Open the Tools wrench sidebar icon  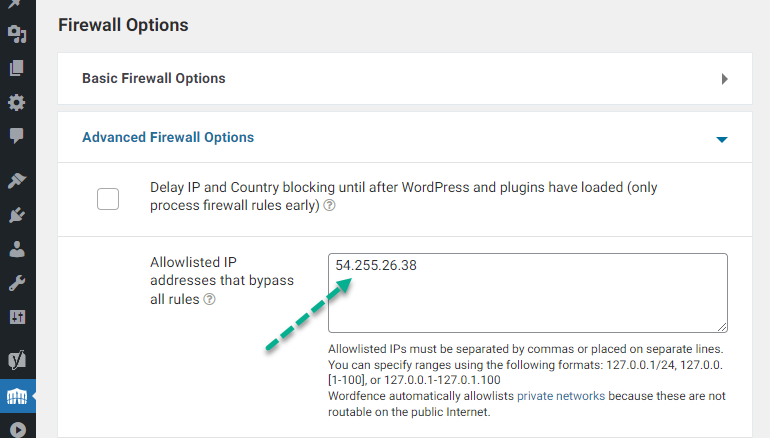pyautogui.click(x=17, y=283)
